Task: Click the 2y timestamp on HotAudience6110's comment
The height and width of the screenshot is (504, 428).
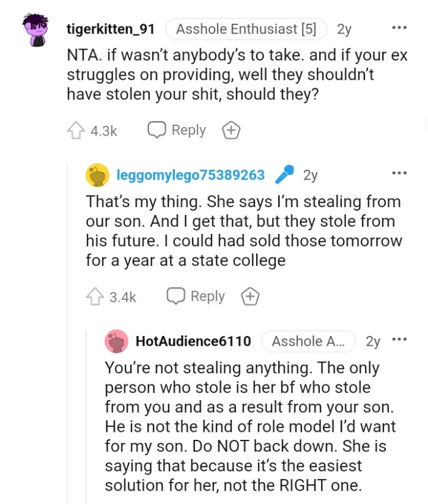Action: click(x=369, y=341)
